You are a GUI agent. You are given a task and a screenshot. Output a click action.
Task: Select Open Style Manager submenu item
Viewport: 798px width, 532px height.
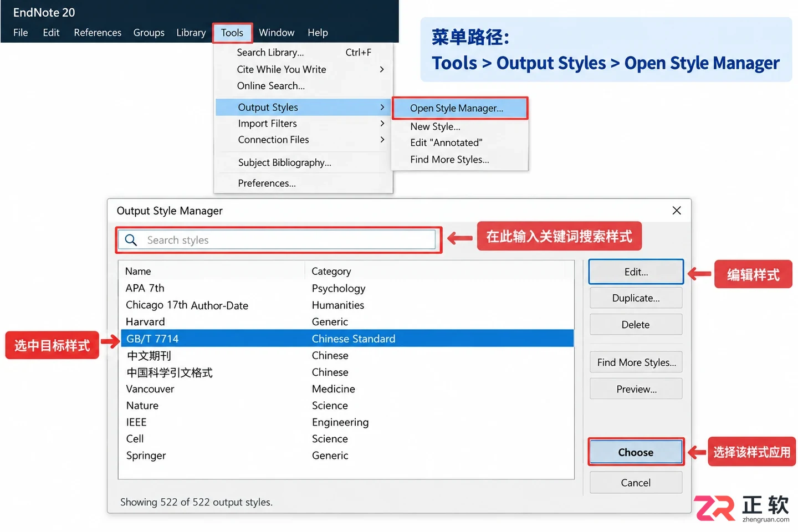[460, 108]
